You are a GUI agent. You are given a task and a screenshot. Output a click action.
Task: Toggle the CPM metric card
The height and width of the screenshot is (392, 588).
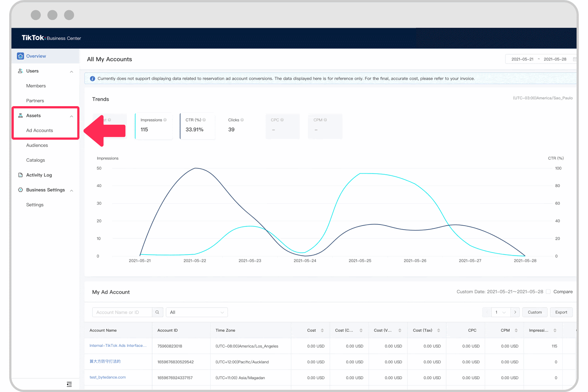tap(325, 126)
